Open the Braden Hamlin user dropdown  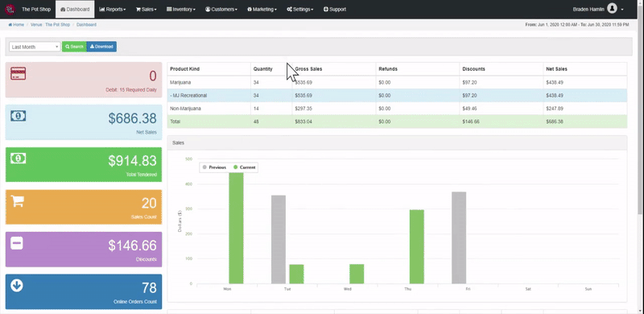coord(598,9)
